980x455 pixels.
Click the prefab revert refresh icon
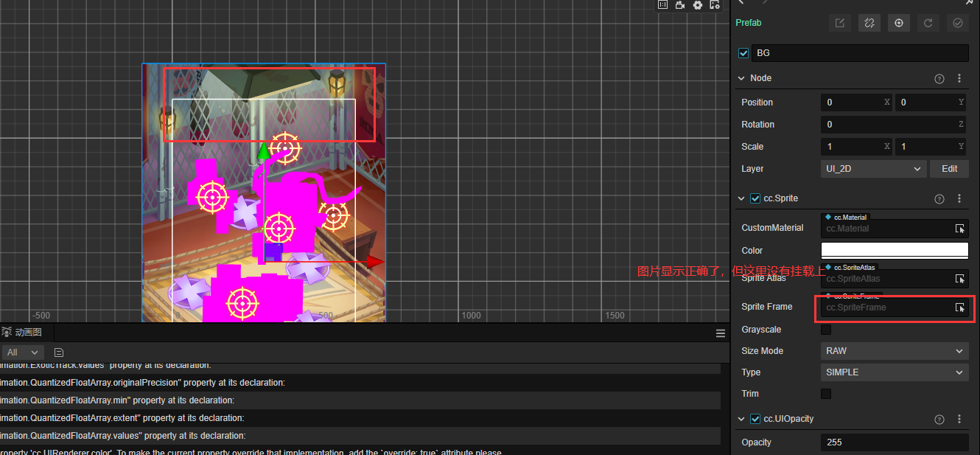click(928, 23)
